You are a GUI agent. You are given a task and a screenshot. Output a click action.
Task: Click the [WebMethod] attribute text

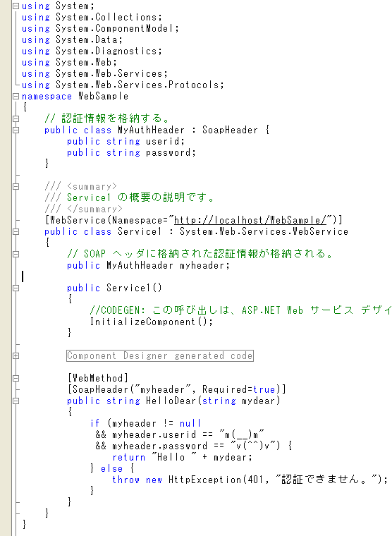pos(98,378)
